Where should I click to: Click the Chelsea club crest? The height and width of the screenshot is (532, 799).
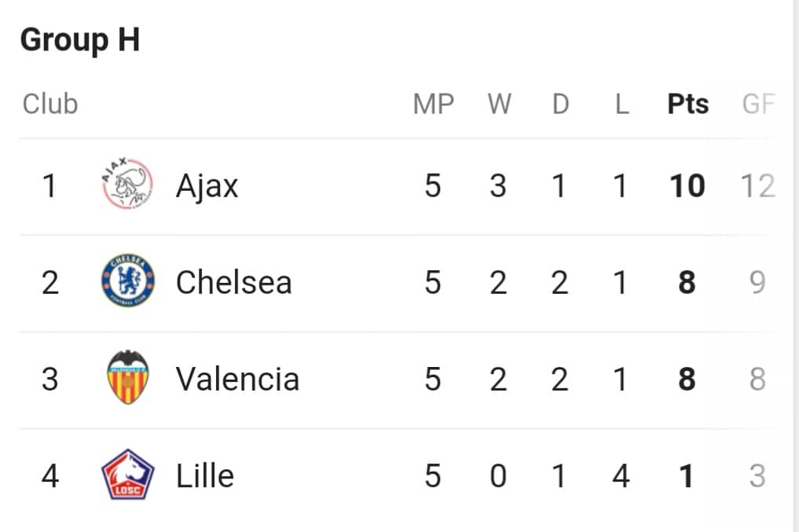[128, 281]
